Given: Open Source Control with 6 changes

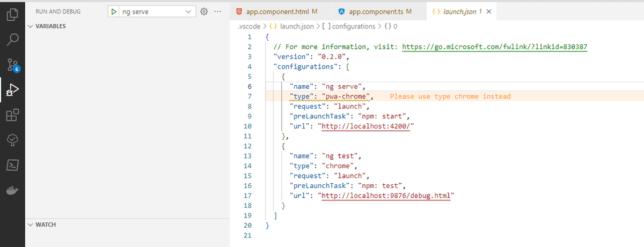Looking at the screenshot, I should [x=12, y=64].
